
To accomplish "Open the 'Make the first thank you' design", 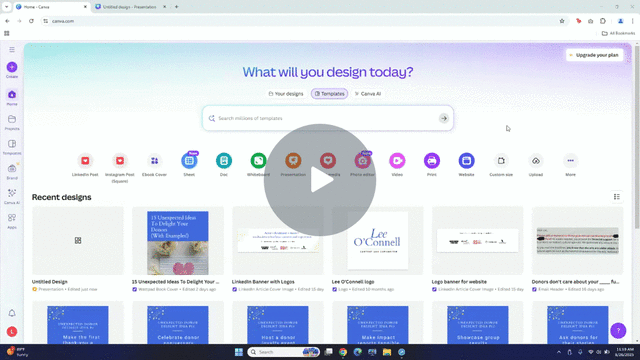I will [78, 324].
